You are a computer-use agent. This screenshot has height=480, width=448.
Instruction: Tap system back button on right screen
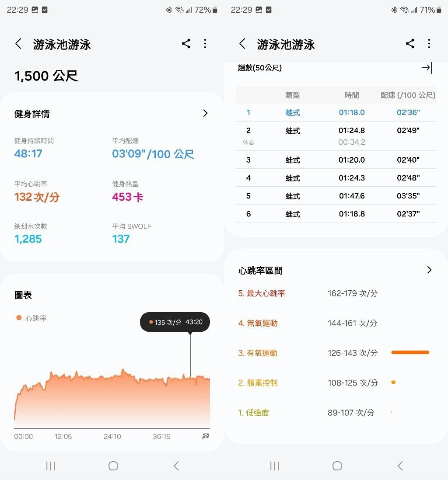pyautogui.click(x=400, y=466)
